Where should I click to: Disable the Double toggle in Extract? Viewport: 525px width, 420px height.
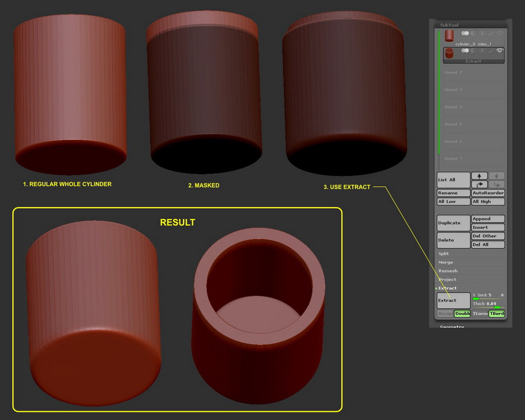point(462,313)
